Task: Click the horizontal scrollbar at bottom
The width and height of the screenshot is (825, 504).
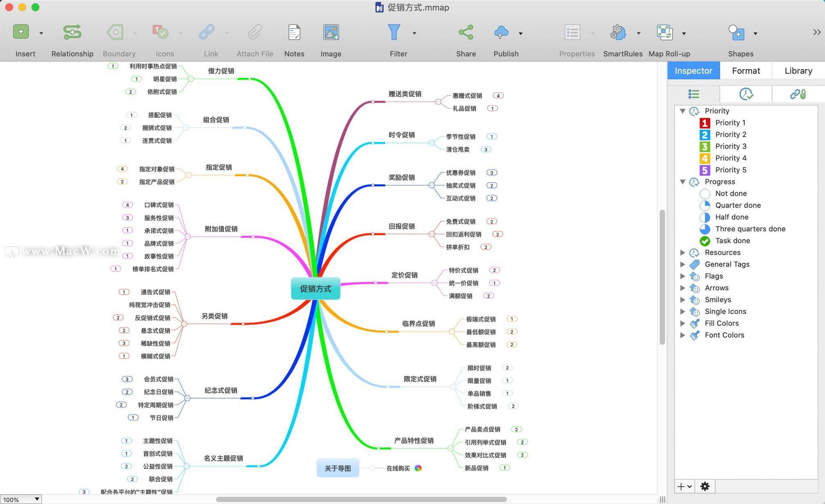Action: (x=361, y=499)
